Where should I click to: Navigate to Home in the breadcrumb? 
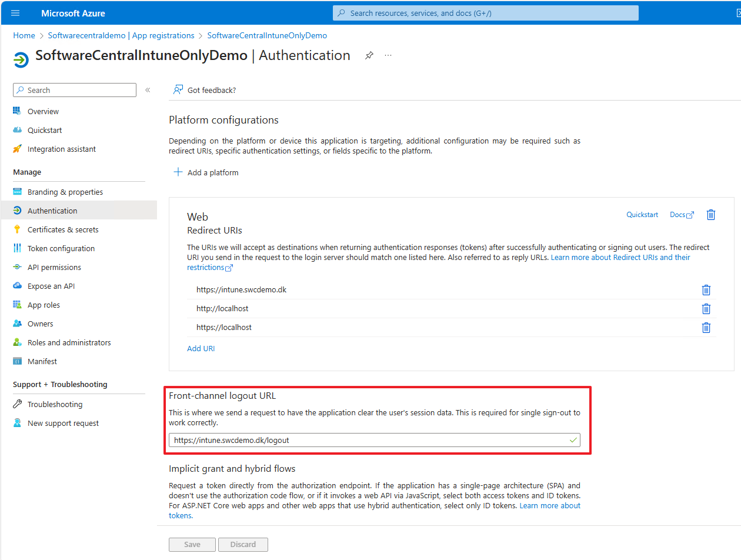coord(24,35)
